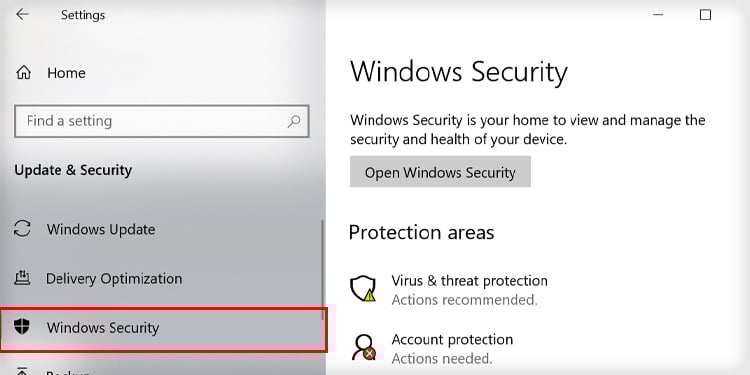The height and width of the screenshot is (375, 750).
Task: Click the Windows Update sync icon
Action: click(x=22, y=229)
